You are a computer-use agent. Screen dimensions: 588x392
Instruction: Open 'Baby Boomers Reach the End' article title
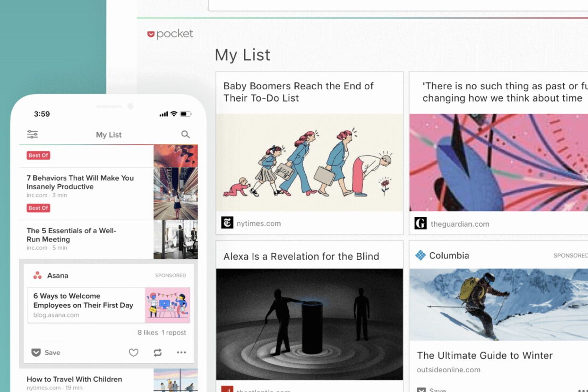tap(298, 92)
